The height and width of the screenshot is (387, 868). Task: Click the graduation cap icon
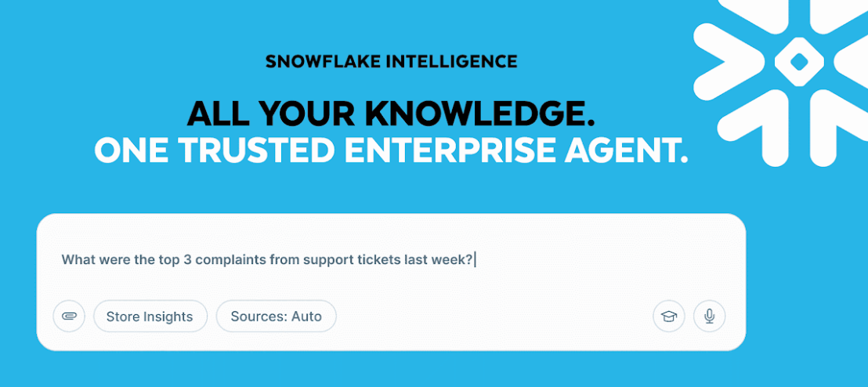(x=668, y=316)
